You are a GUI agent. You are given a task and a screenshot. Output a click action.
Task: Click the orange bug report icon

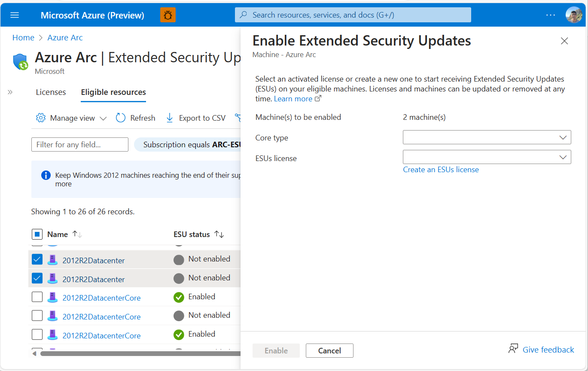pyautogui.click(x=168, y=15)
